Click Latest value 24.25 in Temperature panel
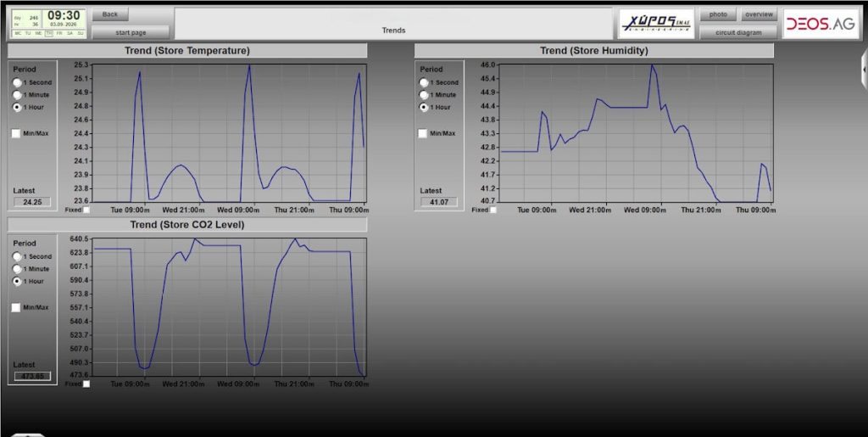This screenshot has height=437, width=868. click(x=32, y=202)
